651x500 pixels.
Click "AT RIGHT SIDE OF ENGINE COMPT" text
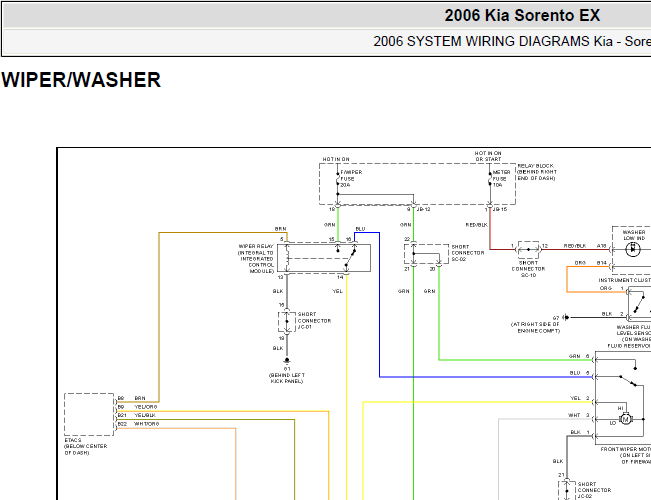[536, 327]
